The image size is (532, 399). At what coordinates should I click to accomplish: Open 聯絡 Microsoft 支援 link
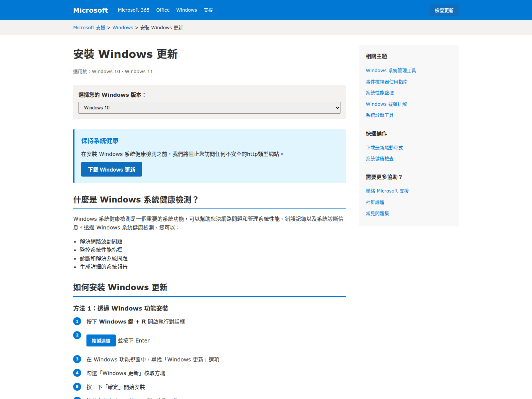[x=387, y=191]
